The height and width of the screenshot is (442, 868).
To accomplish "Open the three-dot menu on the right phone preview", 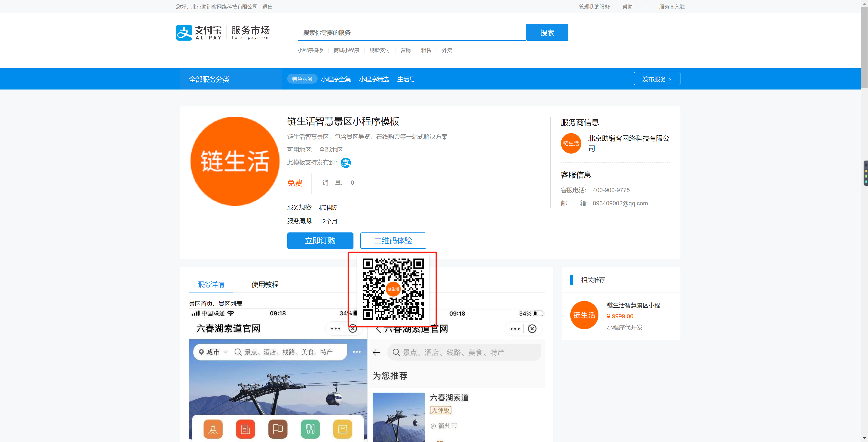I will (515, 329).
